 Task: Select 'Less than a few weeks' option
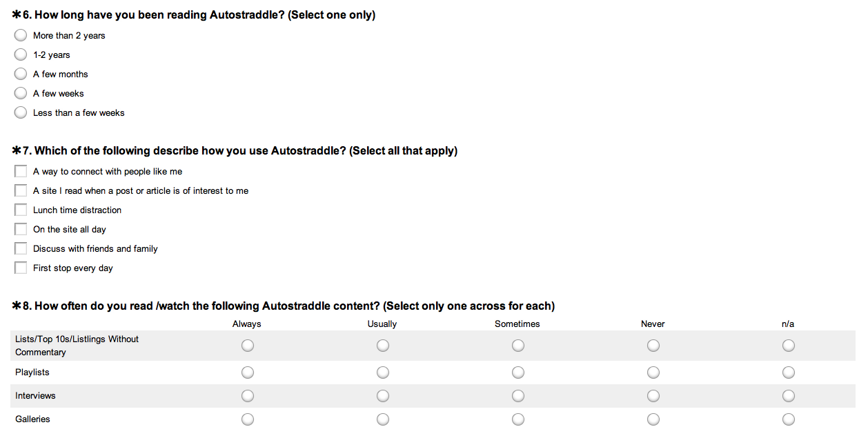(21, 112)
